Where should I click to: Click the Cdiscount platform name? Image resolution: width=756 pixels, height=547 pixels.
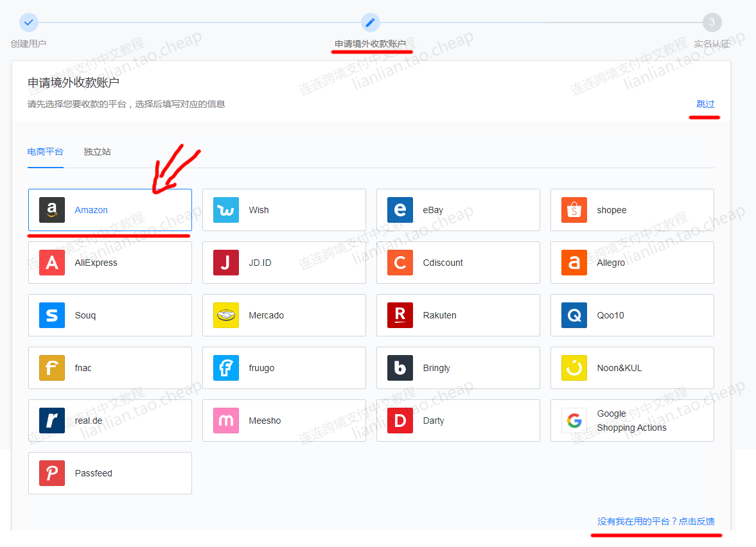pos(443,263)
